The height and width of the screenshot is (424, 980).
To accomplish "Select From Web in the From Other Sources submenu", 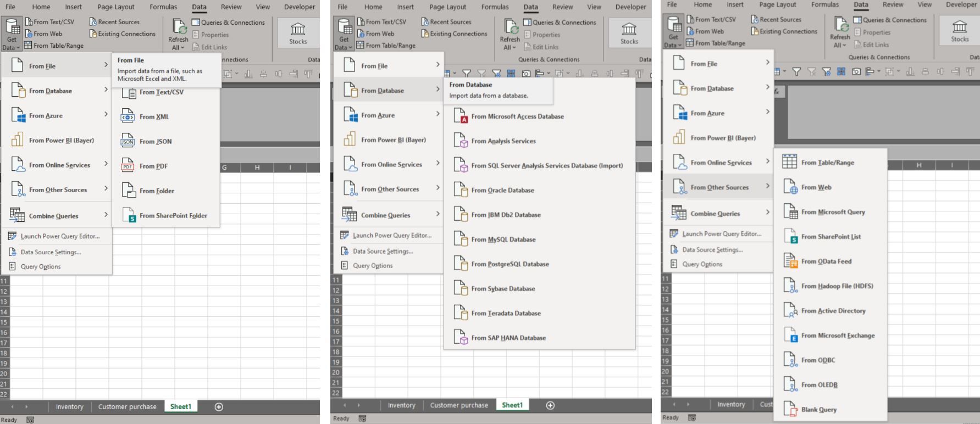I will 830,187.
